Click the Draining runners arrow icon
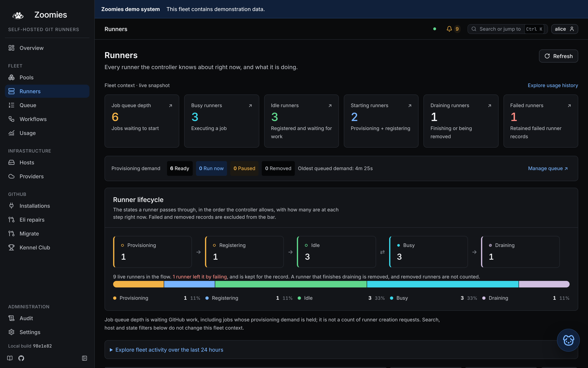The height and width of the screenshot is (368, 588). tap(490, 106)
